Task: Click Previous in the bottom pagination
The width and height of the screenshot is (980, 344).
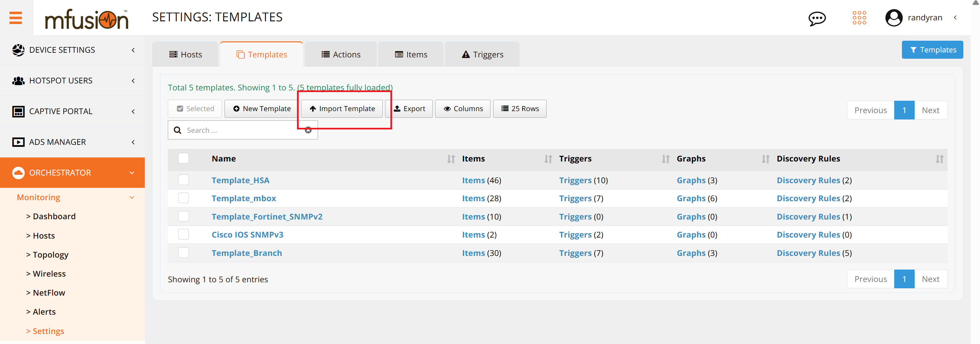Action: coord(871,279)
